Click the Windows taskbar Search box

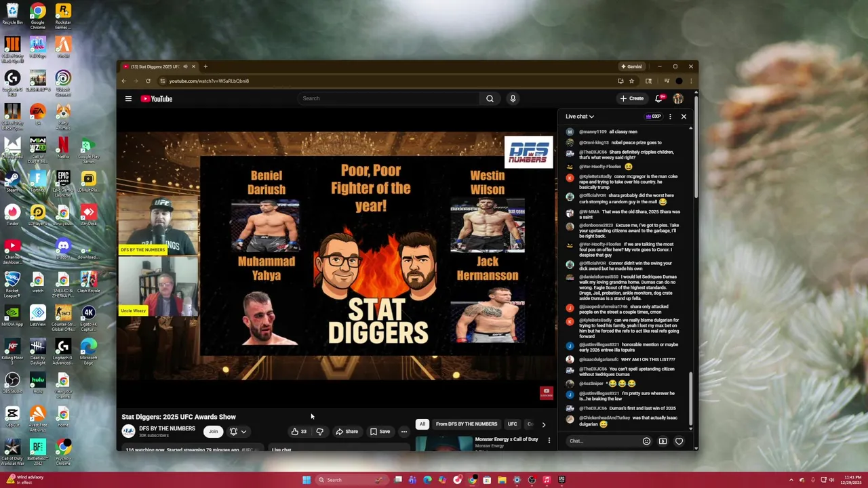(351, 480)
